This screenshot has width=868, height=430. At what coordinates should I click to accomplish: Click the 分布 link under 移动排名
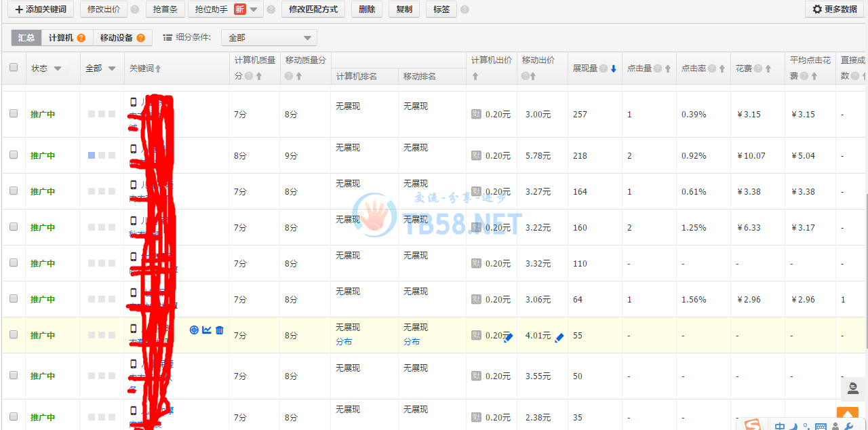(411, 342)
